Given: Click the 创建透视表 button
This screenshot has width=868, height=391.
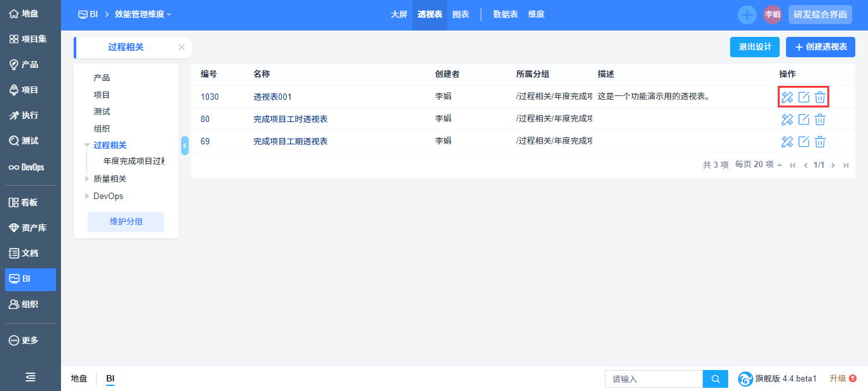Looking at the screenshot, I should pos(820,47).
